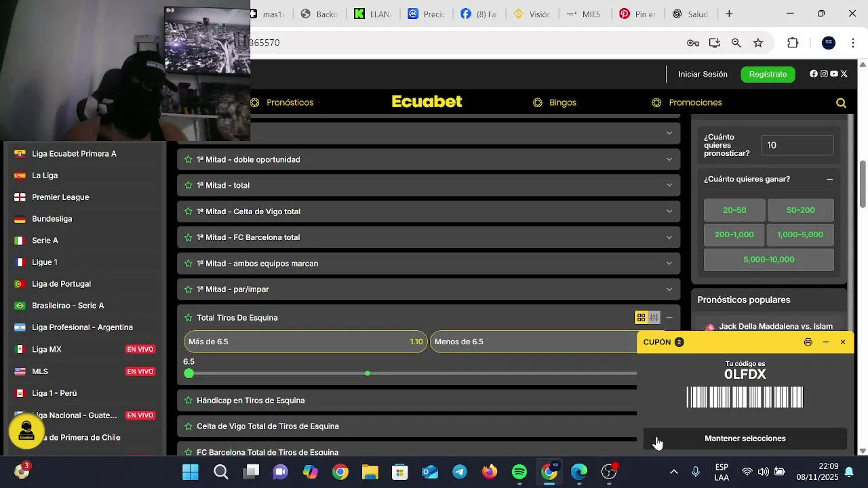Open Ecuabet's YouTube icon
The width and height of the screenshot is (868, 488).
click(834, 74)
